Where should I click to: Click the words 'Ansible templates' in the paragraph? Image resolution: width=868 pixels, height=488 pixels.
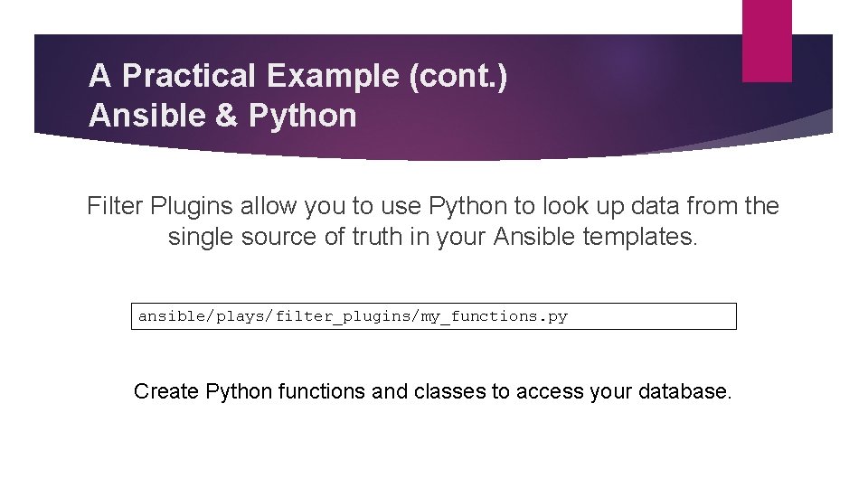(596, 239)
